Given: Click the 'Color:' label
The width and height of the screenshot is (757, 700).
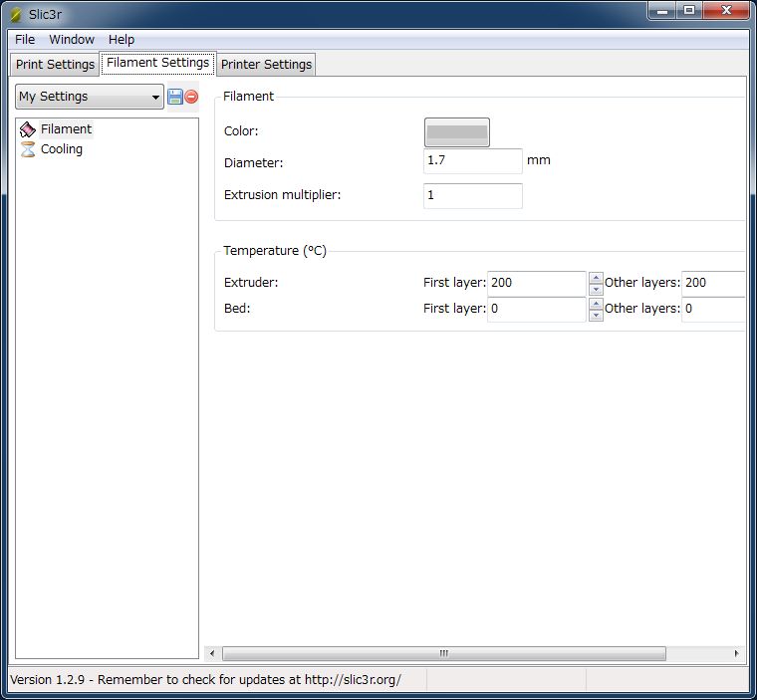Looking at the screenshot, I should pyautogui.click(x=241, y=130).
